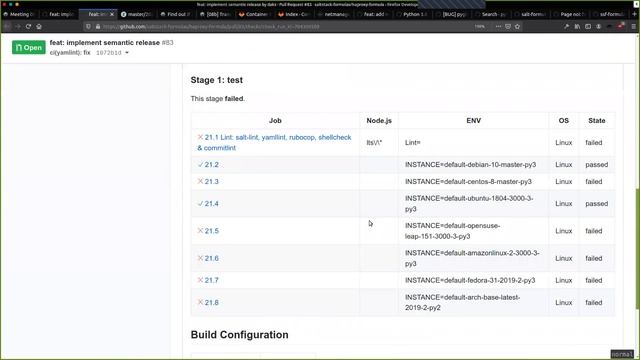Viewport: 640px width, 360px height.
Task: Open the Firefox account icon
Action: [x=598, y=27]
